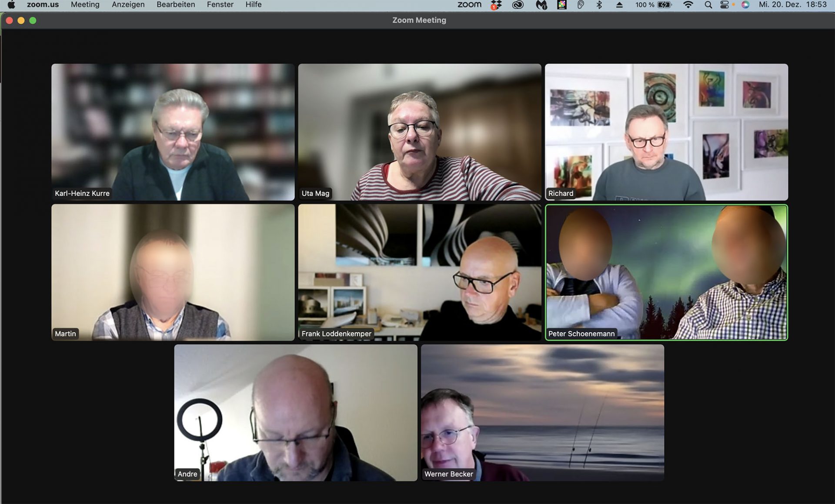The height and width of the screenshot is (504, 835).
Task: Open the battery status showing 100 %
Action: point(653,5)
